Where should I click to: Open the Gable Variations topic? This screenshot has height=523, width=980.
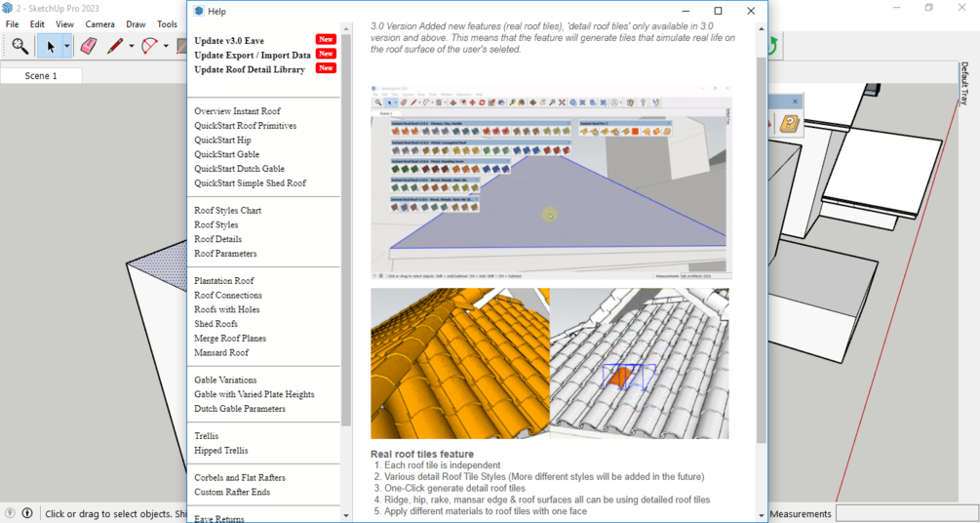pos(225,381)
